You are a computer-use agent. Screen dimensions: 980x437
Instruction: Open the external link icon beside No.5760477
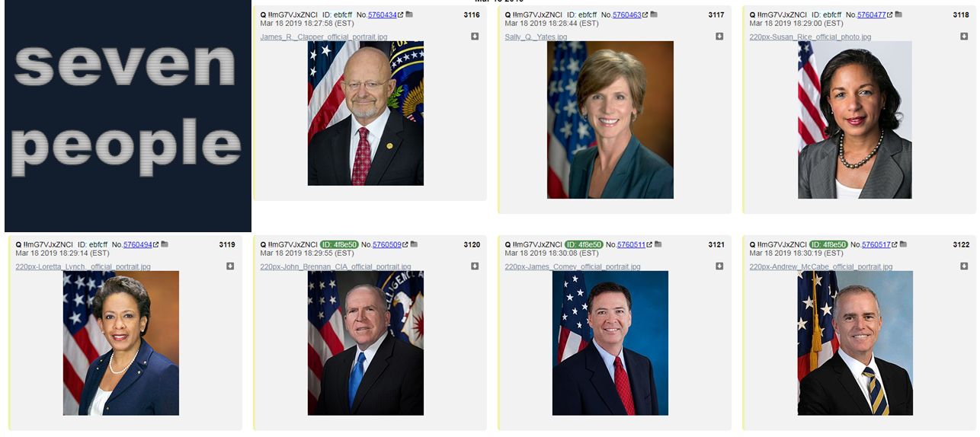click(890, 14)
